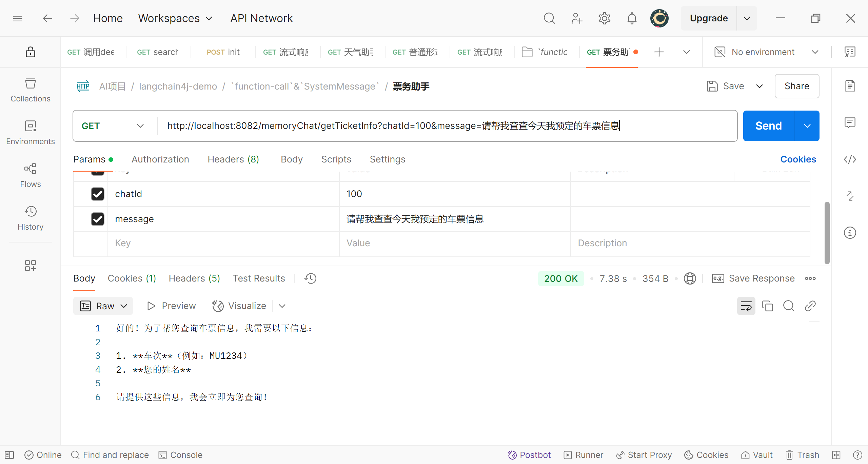Switch to the Headers (8) tab

point(233,159)
